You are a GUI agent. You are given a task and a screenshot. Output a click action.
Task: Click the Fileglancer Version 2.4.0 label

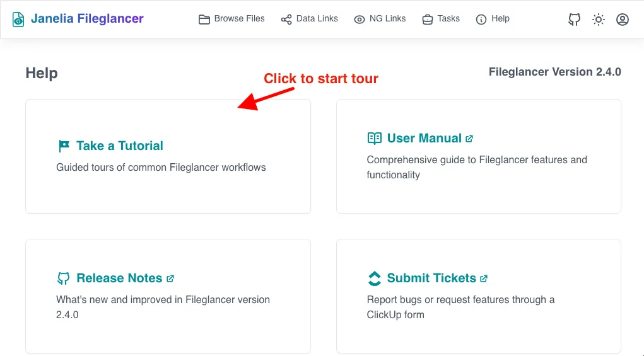(x=555, y=72)
